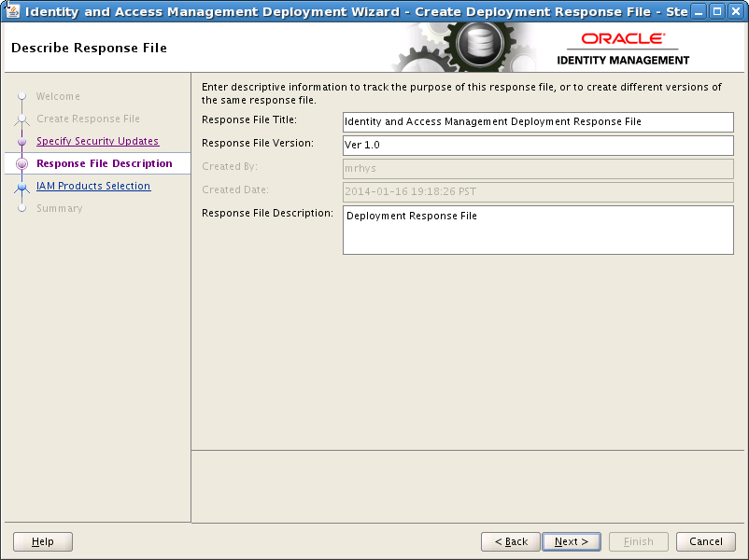Screen dimensions: 749x560
Task: Open the Specify Security Updates step
Action: pyautogui.click(x=97, y=141)
